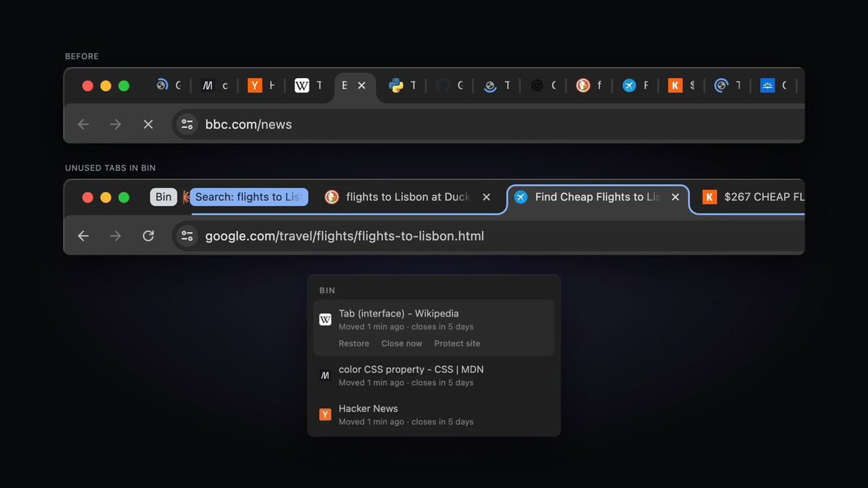Screen dimensions: 868x488
Task: Click the Wikipedia W icon in the Bin list
Action: coord(325,319)
